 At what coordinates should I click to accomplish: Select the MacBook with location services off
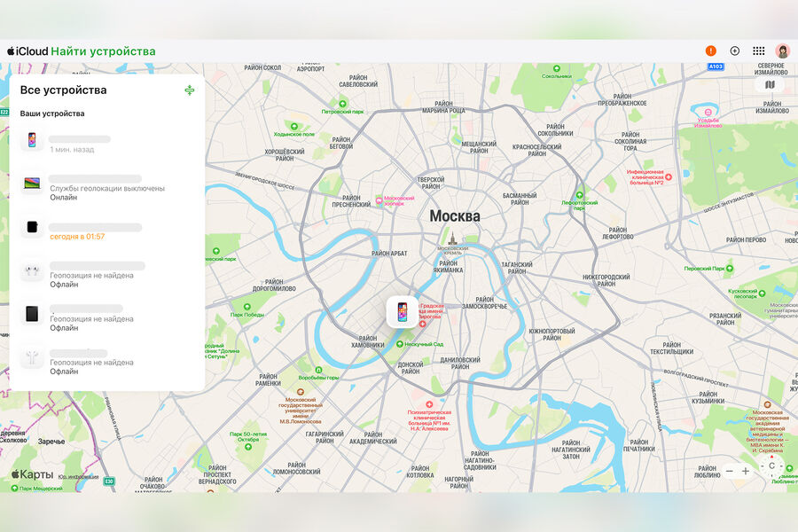[x=107, y=184]
